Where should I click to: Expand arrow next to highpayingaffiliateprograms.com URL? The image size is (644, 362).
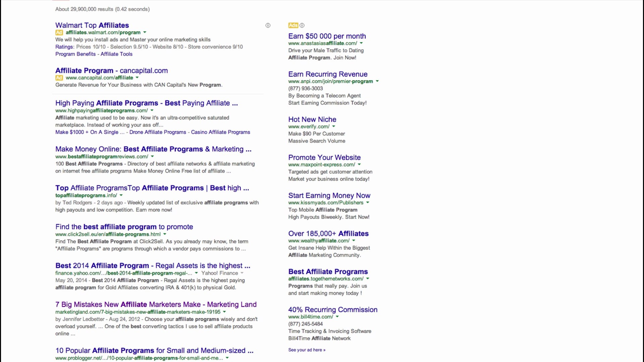click(152, 110)
